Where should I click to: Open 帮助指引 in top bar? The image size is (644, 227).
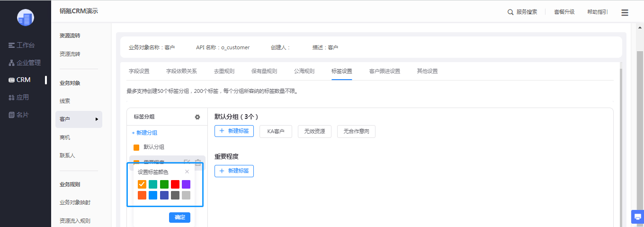tap(597, 12)
